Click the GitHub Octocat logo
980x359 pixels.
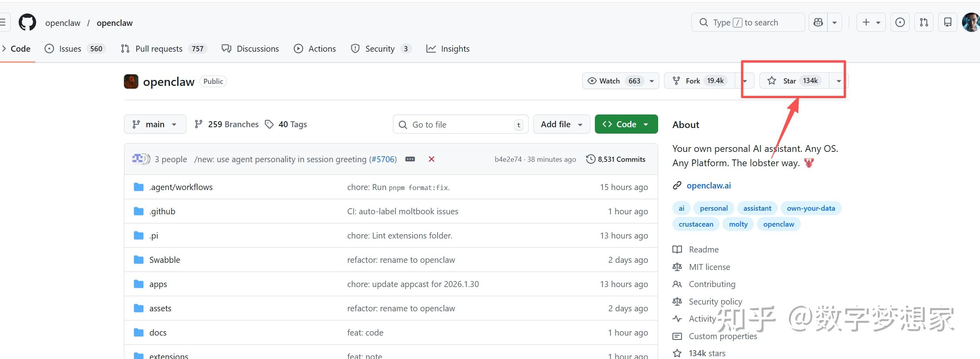[x=27, y=23]
